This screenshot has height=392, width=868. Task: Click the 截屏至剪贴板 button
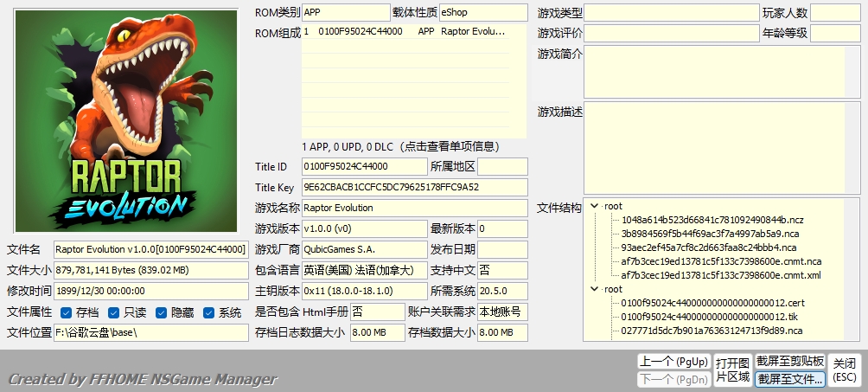coord(790,362)
